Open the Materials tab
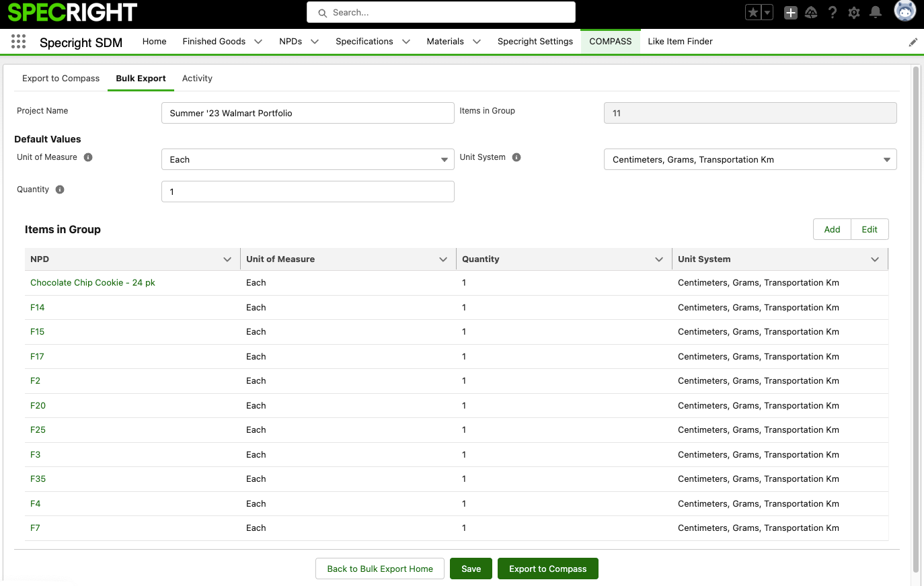This screenshot has width=924, height=586. [x=445, y=42]
